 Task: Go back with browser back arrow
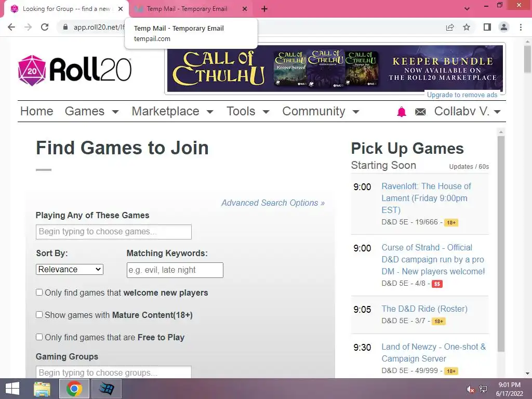(x=11, y=27)
